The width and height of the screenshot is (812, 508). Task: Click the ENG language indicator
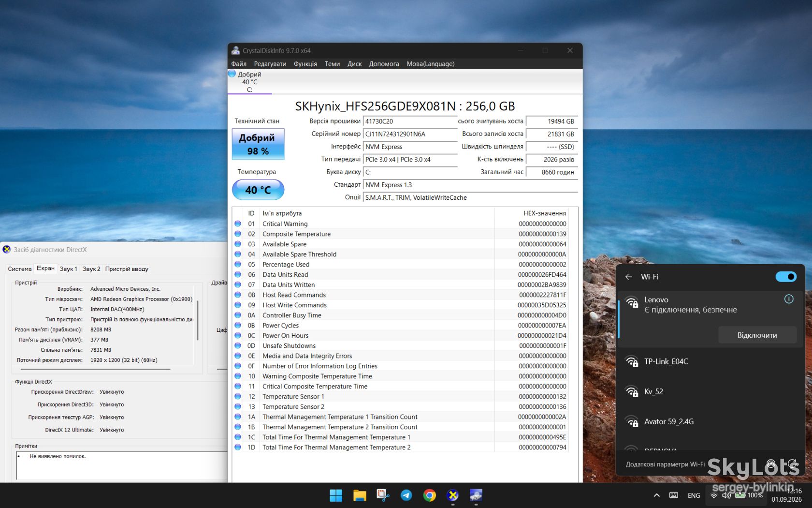pos(694,495)
